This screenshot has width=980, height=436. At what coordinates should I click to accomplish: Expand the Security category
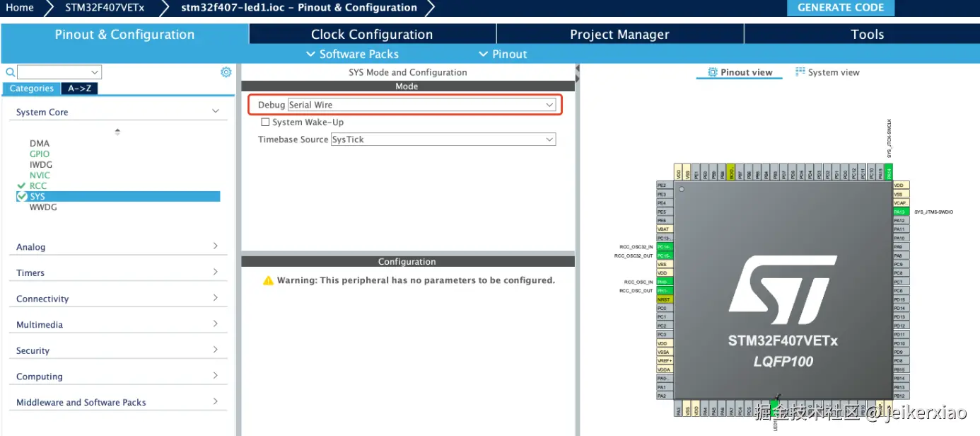[x=216, y=350]
